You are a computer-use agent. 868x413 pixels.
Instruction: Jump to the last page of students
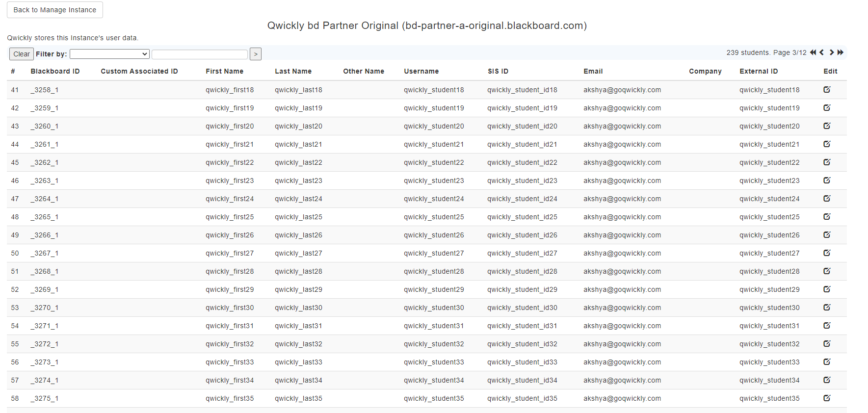[x=841, y=52]
